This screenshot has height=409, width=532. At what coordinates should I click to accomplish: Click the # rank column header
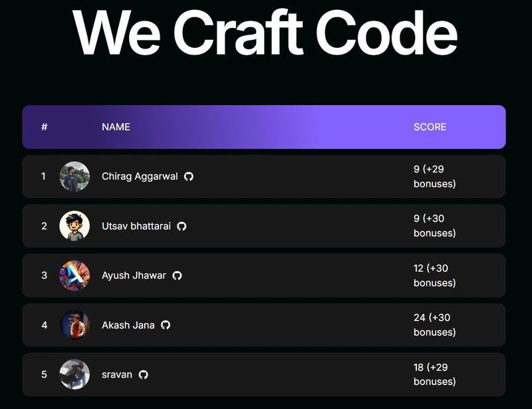(x=44, y=127)
